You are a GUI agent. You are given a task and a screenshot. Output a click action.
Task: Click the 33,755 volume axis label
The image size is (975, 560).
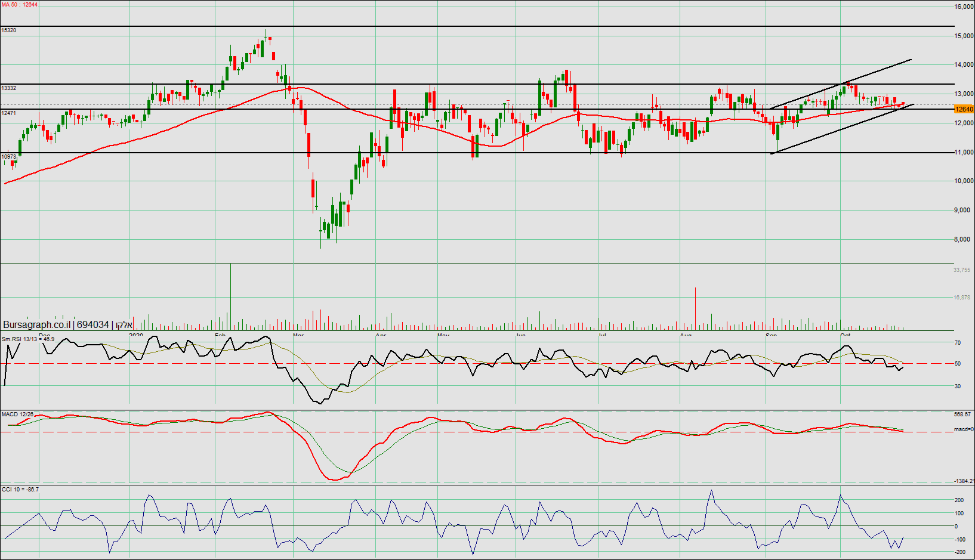click(x=961, y=270)
